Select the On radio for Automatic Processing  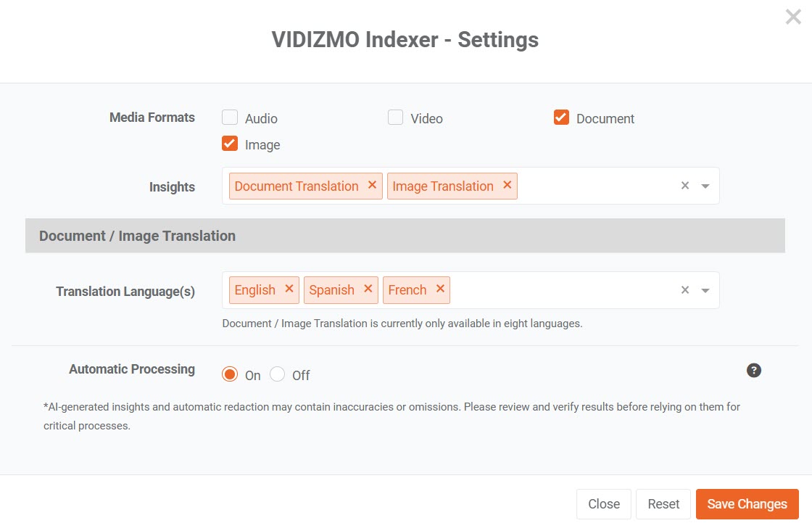(x=230, y=374)
